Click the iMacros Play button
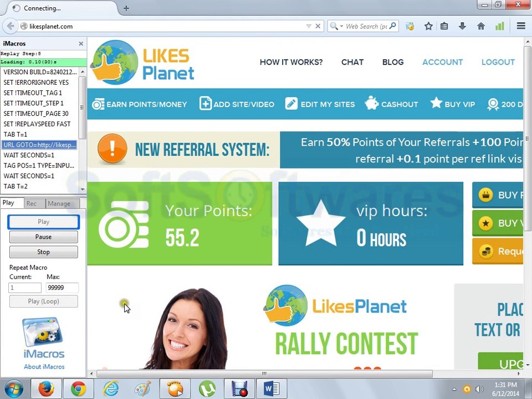The image size is (532, 399). [x=43, y=222]
